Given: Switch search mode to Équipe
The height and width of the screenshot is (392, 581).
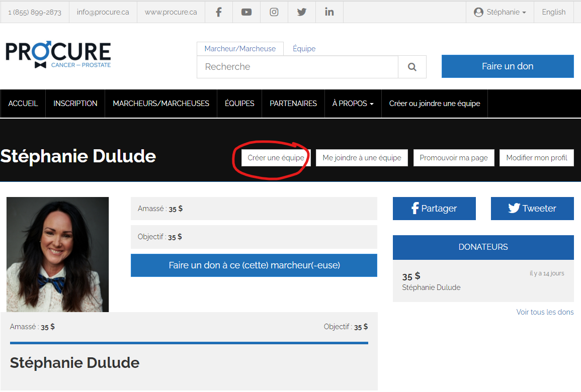Looking at the screenshot, I should (x=304, y=48).
